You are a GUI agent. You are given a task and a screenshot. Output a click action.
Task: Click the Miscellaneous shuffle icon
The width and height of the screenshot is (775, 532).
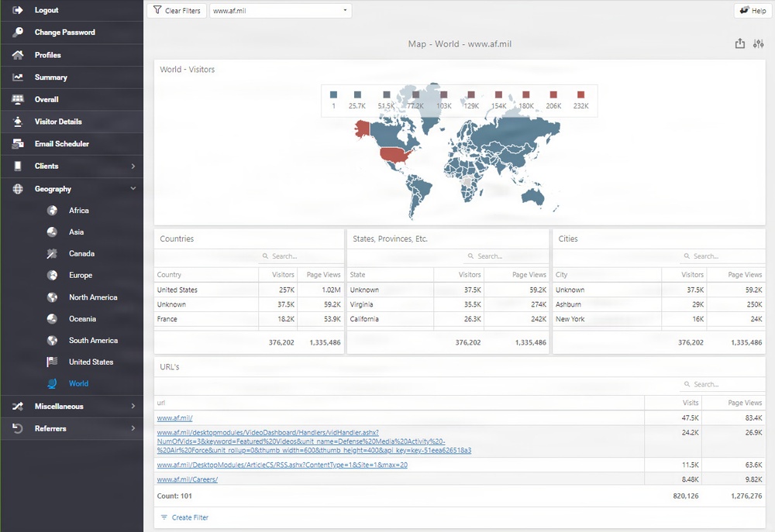17,406
